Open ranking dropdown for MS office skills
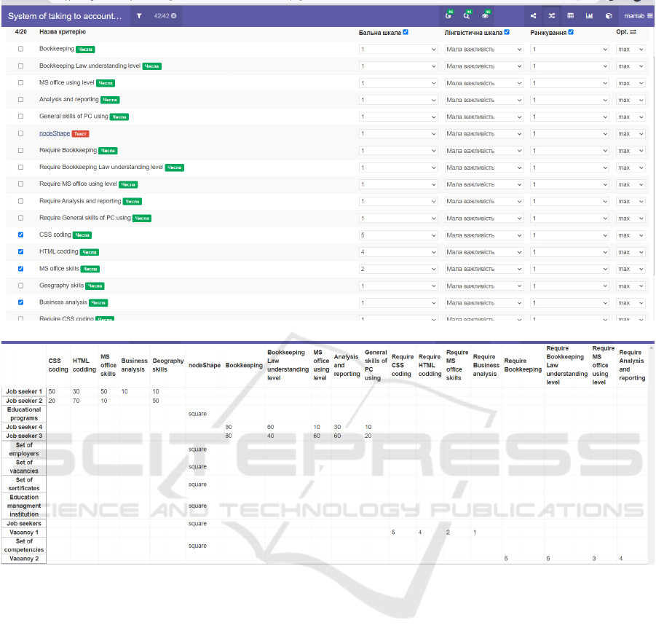Viewport: 656px width, 644px height. pos(569,269)
